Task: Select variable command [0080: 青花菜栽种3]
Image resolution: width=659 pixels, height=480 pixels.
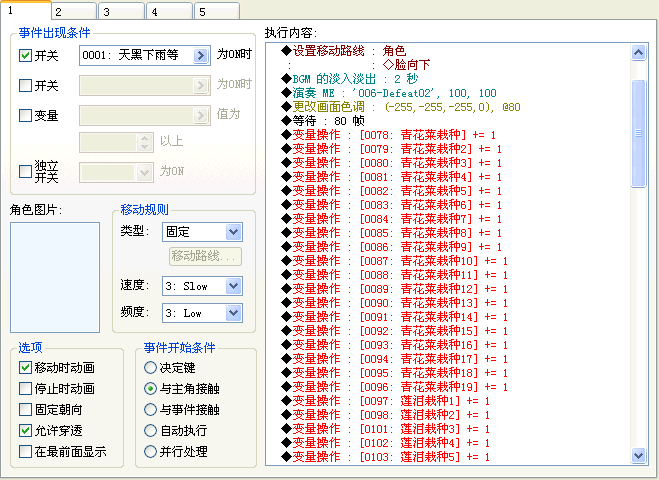Action: (x=392, y=163)
